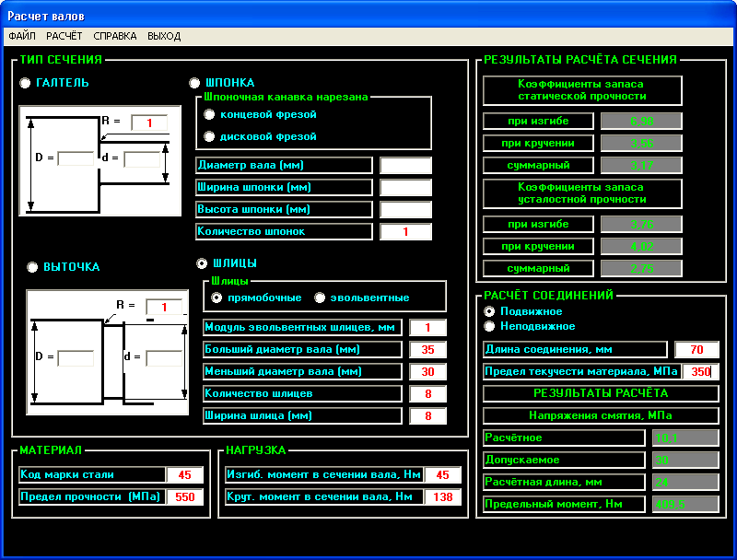Click the Количество шлицев input field
This screenshot has width=737, height=560.
pyautogui.click(x=427, y=394)
